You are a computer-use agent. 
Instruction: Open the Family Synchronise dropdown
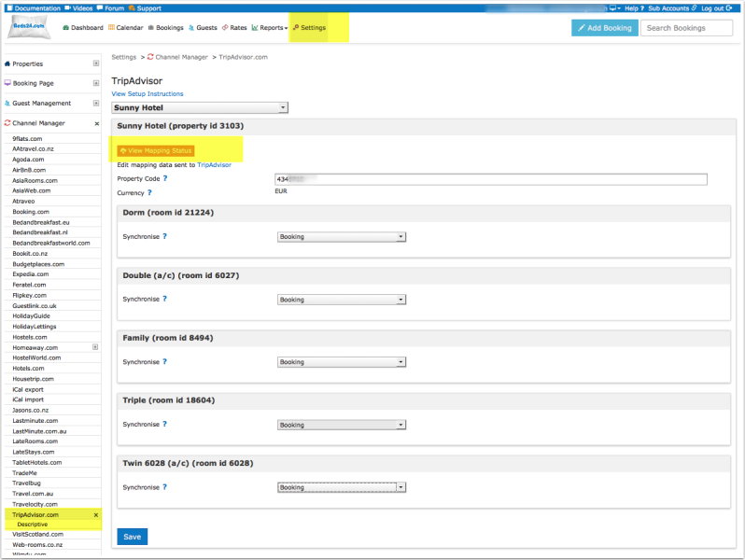[x=342, y=362]
